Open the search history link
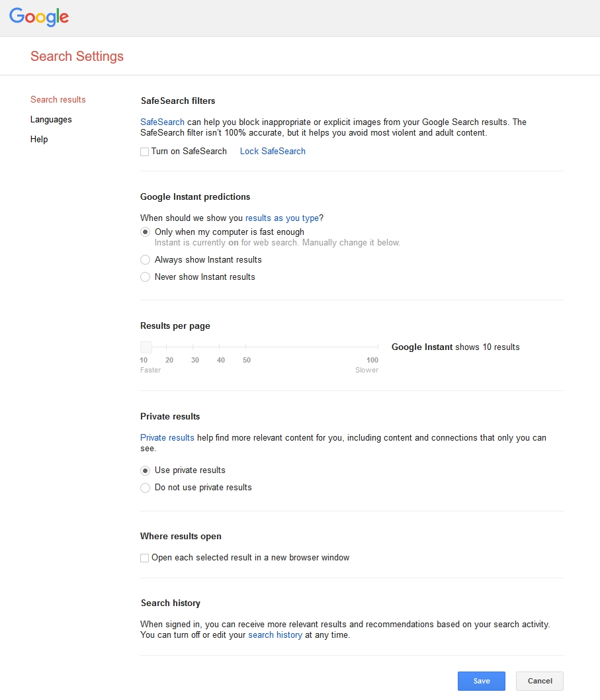 pos(275,635)
